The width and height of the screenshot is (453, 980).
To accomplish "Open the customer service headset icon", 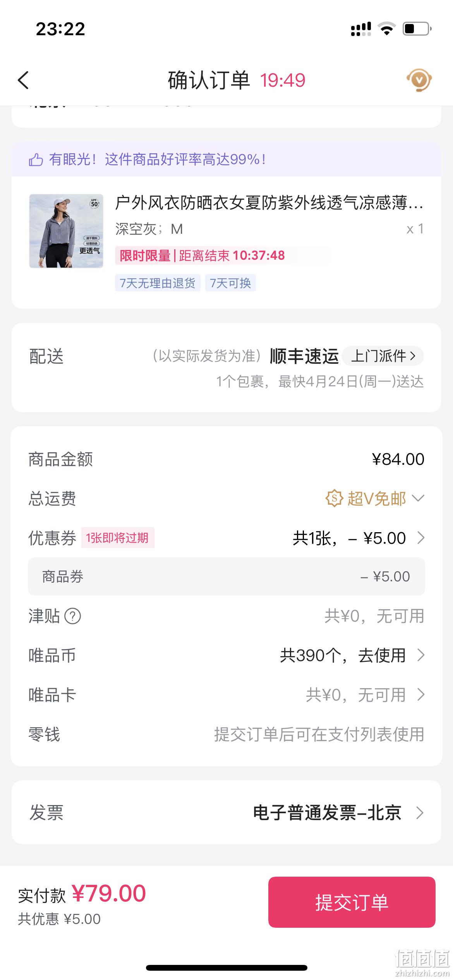I will click(419, 80).
